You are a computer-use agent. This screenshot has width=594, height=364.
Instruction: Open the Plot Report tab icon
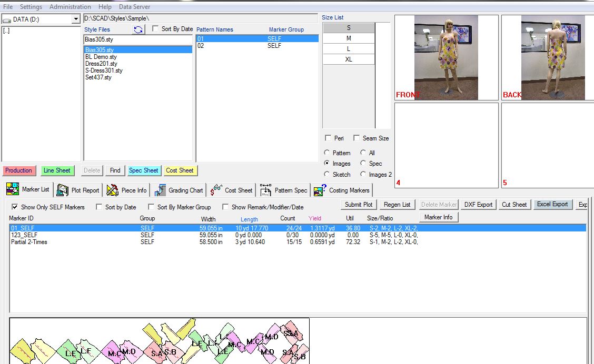[x=62, y=190]
